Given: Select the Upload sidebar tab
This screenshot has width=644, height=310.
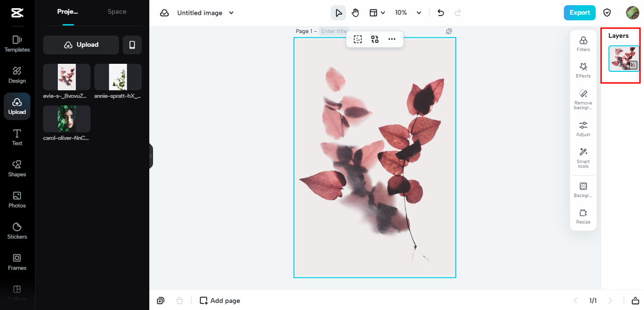Looking at the screenshot, I should click(17, 106).
